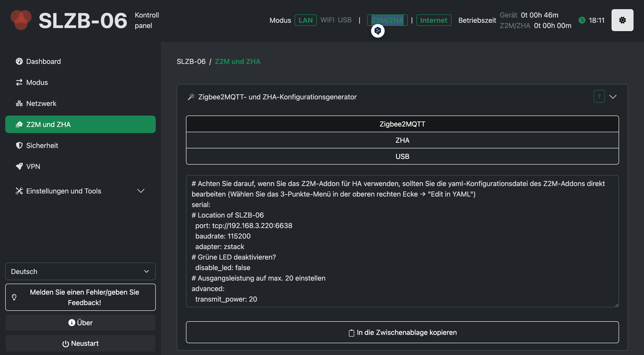
Task: Click the adapter: zstack line
Action: point(219,247)
